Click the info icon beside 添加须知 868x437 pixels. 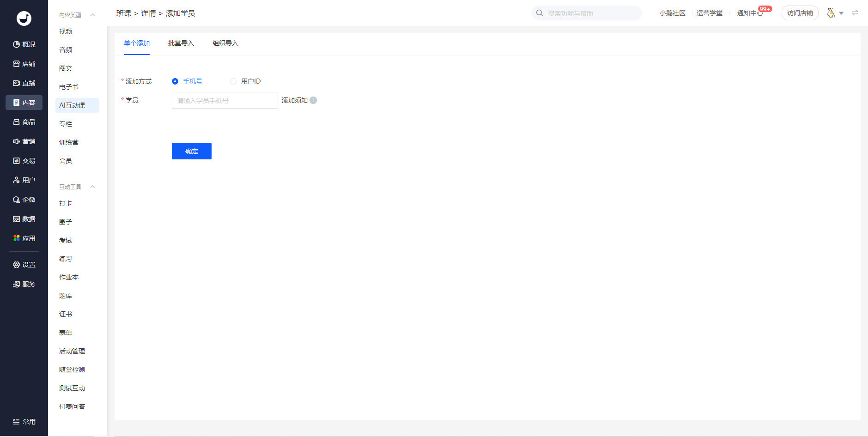pos(313,100)
